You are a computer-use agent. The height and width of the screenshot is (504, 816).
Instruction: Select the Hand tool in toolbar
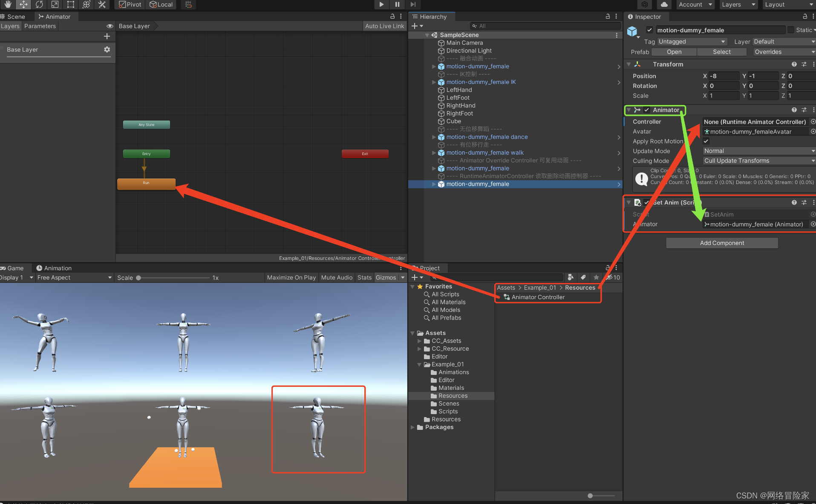[x=8, y=4]
